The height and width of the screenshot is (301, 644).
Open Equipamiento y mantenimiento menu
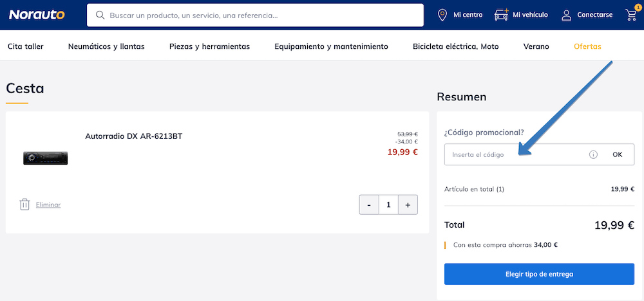(332, 46)
